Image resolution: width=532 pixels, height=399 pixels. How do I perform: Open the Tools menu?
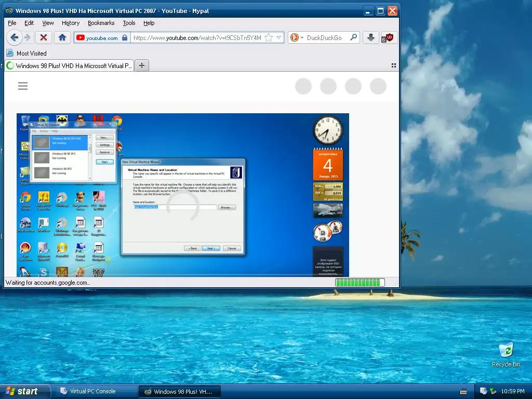pyautogui.click(x=129, y=23)
